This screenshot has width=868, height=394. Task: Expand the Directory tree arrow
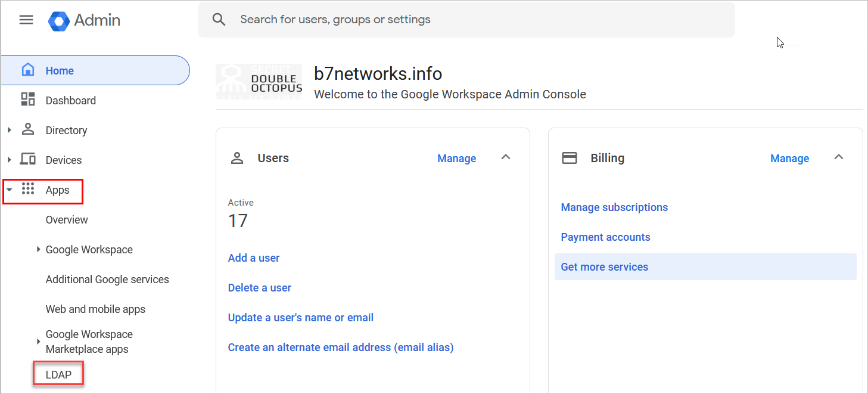pyautogui.click(x=9, y=129)
